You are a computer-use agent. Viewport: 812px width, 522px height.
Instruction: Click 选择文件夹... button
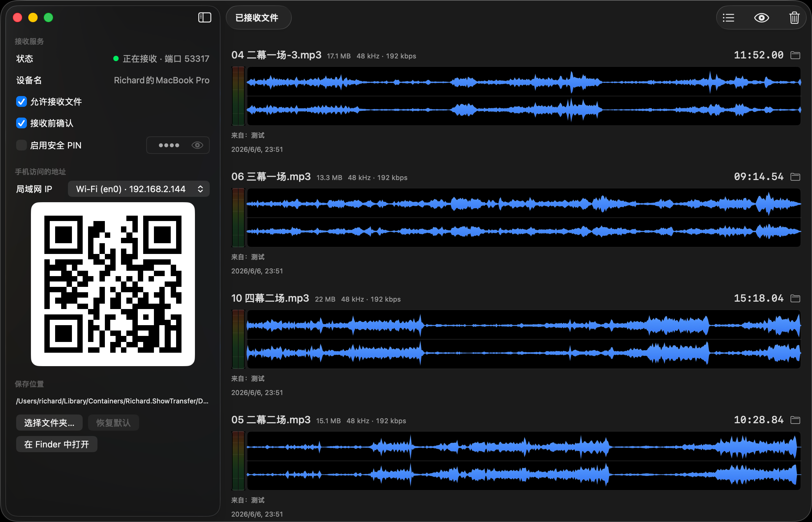tap(49, 423)
